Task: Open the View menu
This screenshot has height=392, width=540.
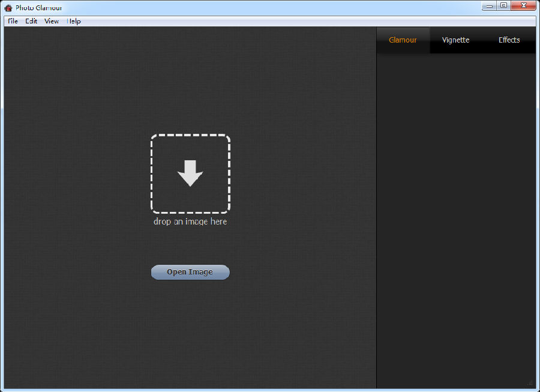Action: (x=52, y=21)
